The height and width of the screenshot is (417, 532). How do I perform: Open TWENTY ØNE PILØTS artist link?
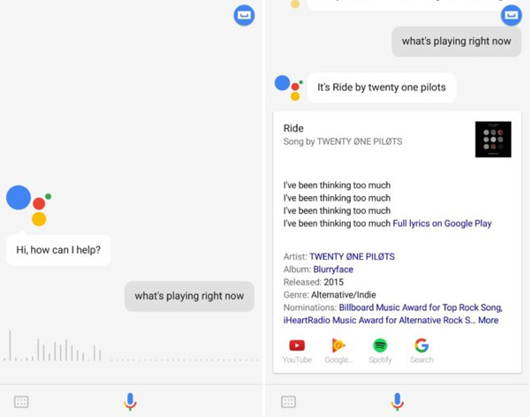[353, 256]
